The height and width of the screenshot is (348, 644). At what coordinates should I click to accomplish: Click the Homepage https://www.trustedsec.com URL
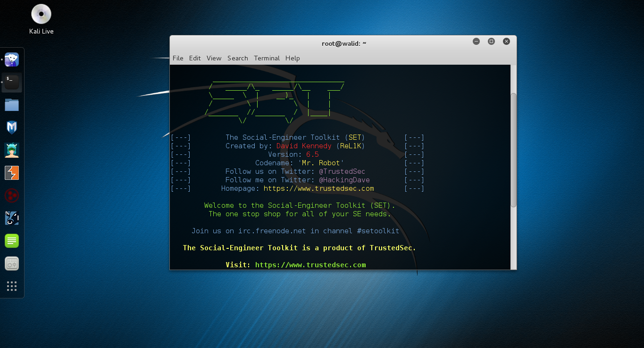(x=319, y=188)
